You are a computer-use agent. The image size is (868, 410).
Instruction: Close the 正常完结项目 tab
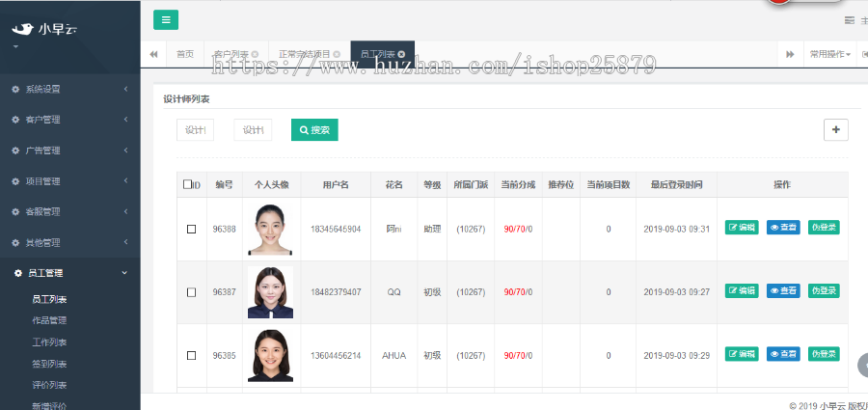tap(337, 54)
